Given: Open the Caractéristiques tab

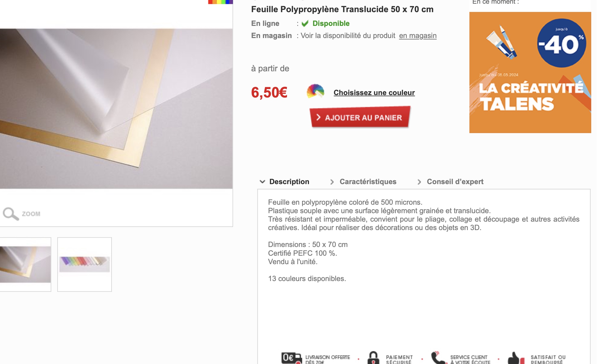Looking at the screenshot, I should pyautogui.click(x=368, y=182).
